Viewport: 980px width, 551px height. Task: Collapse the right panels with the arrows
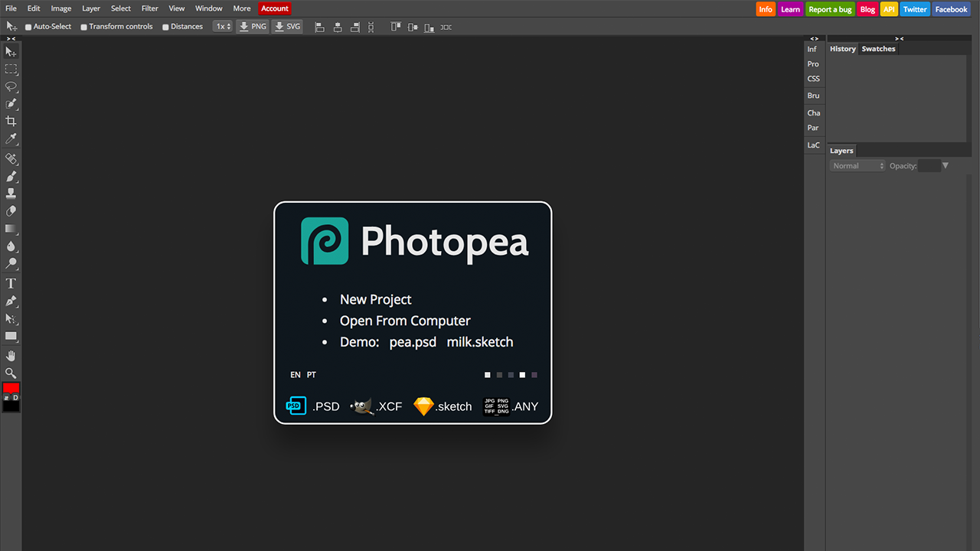point(899,38)
